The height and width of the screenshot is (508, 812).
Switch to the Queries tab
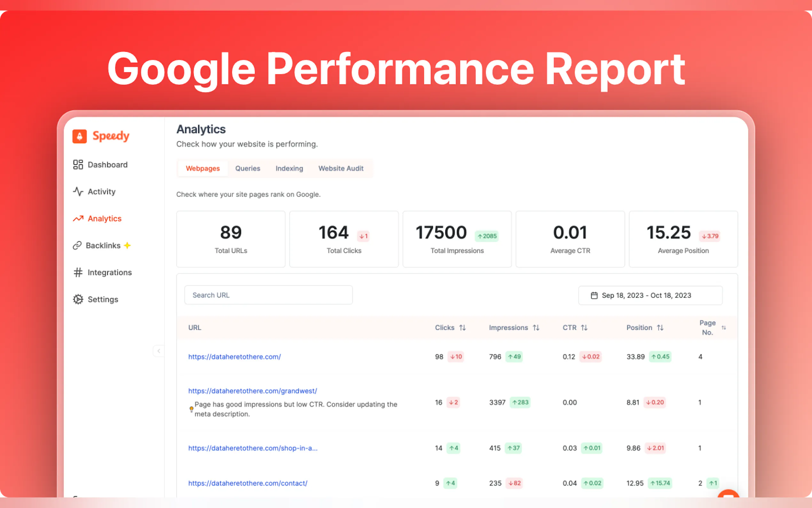247,168
